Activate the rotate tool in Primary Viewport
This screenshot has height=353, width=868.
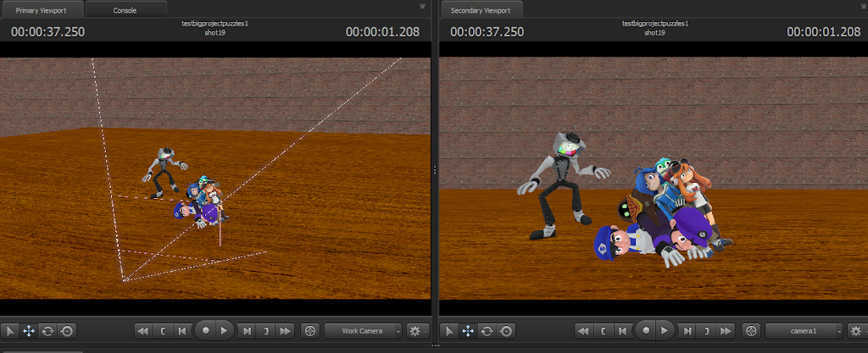click(47, 331)
